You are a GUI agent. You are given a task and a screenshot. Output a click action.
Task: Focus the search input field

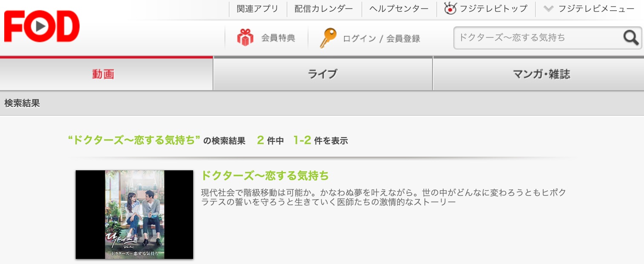[538, 38]
